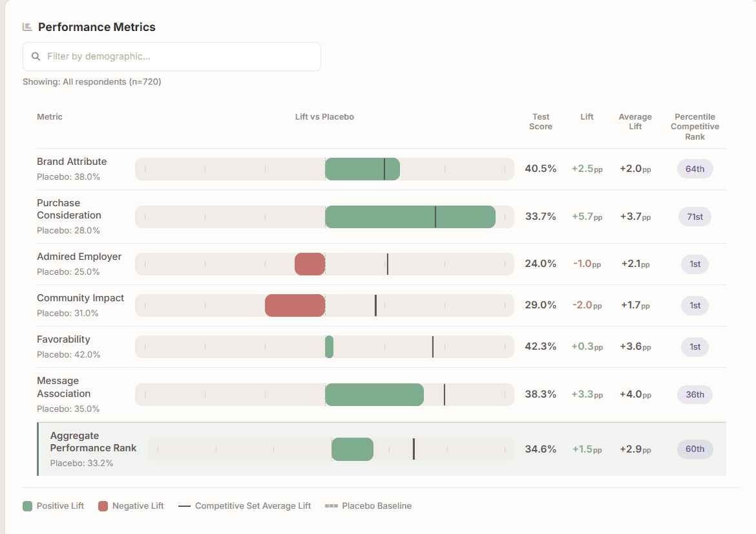Click the -1.0pp lift value
This screenshot has width=756, height=534.
click(587, 264)
